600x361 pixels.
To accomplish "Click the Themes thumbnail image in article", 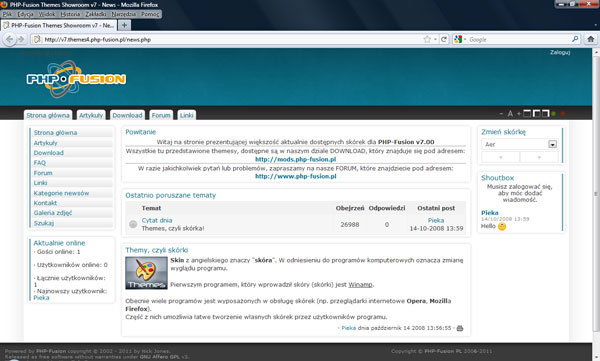I will [146, 273].
